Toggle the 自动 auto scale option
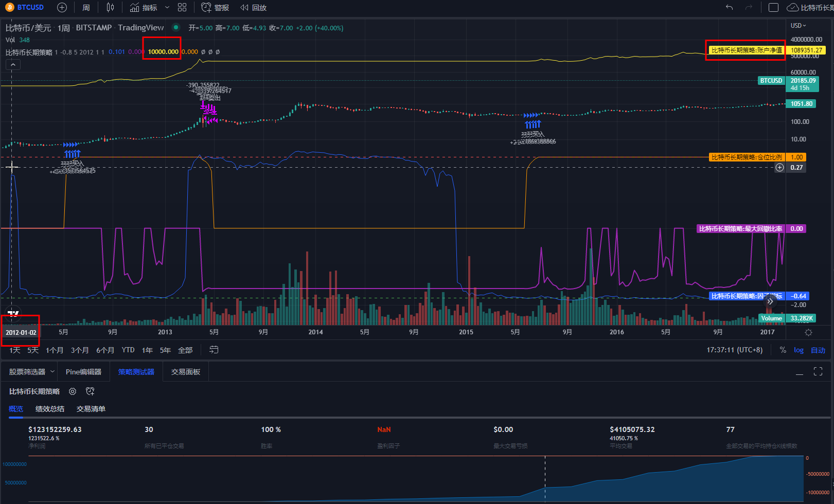This screenshot has width=834, height=504. pyautogui.click(x=818, y=350)
